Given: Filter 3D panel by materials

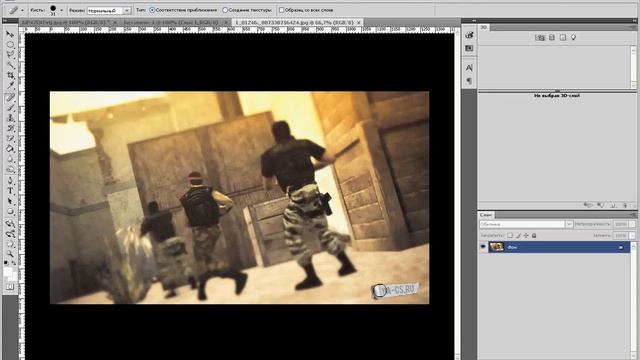Looking at the screenshot, I should click(563, 38).
